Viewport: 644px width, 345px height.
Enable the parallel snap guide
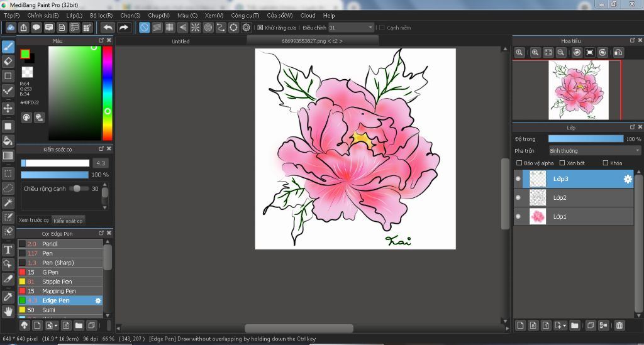point(157,28)
